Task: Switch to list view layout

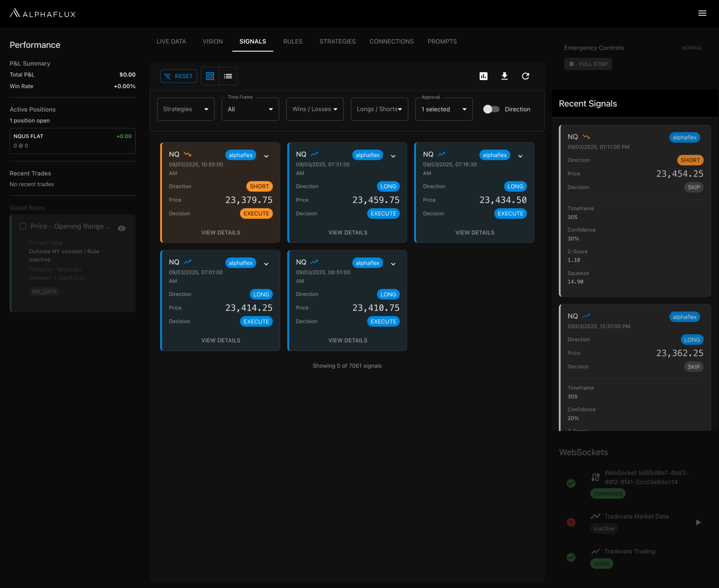Action: tap(228, 76)
